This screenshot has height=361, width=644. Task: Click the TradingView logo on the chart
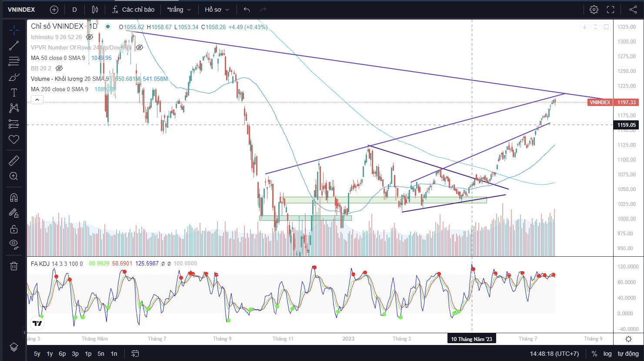37,323
